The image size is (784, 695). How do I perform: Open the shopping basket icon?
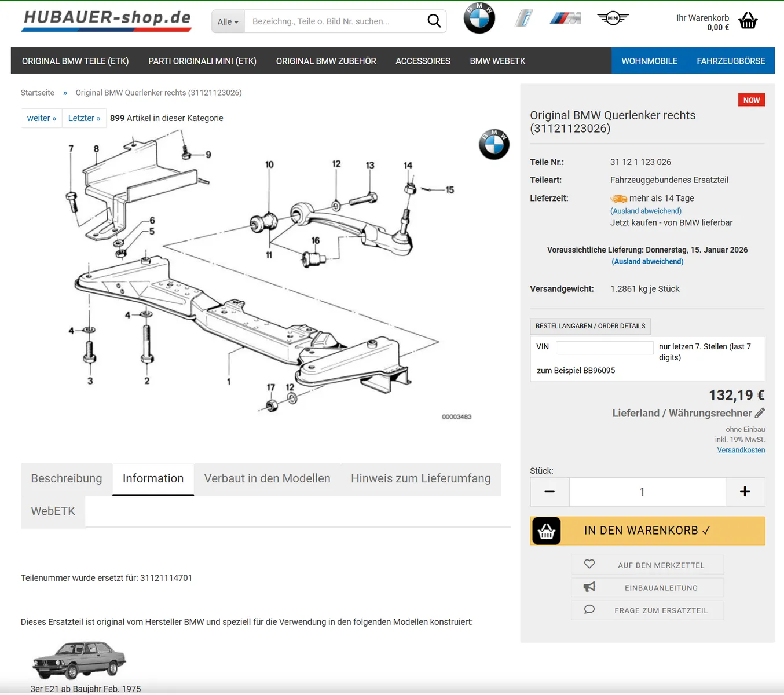point(748,21)
